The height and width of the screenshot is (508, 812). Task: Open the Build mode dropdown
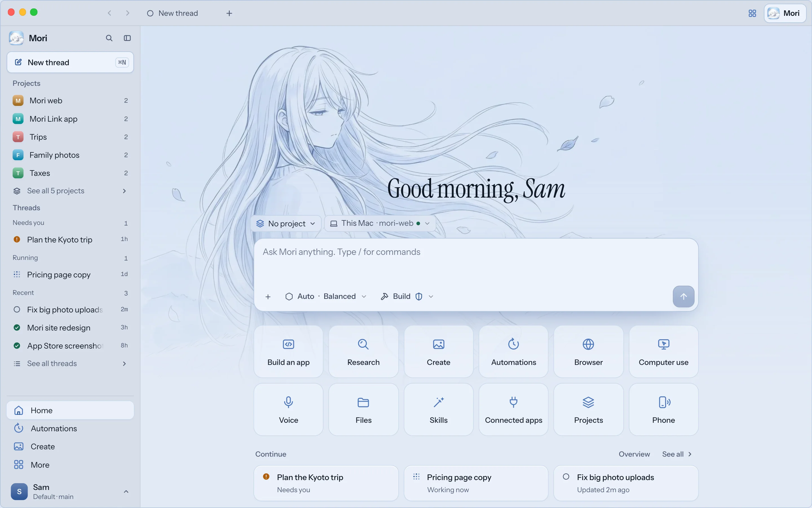coord(407,296)
